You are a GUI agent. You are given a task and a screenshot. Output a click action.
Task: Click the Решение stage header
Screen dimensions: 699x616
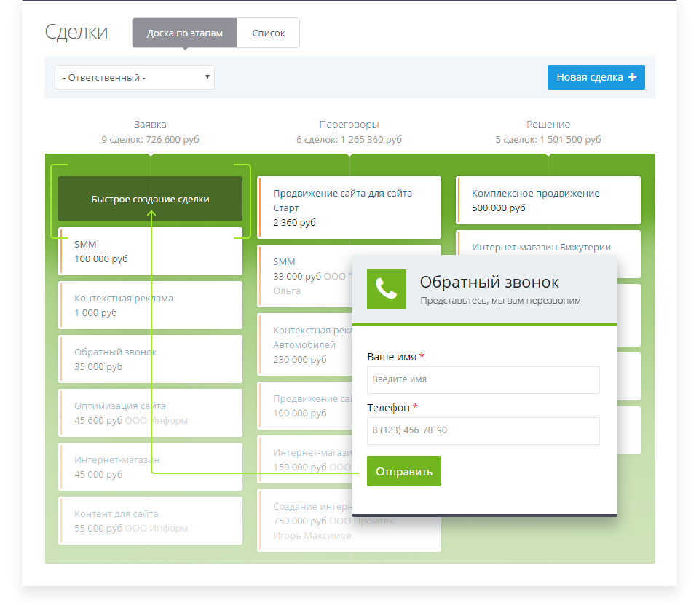[548, 125]
